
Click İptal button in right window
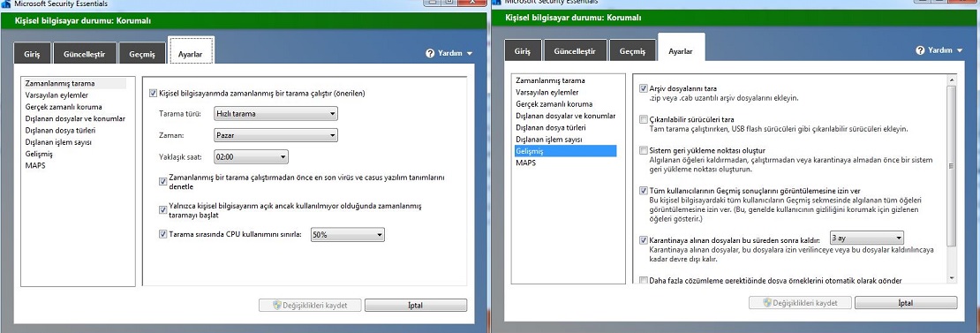pos(906,302)
